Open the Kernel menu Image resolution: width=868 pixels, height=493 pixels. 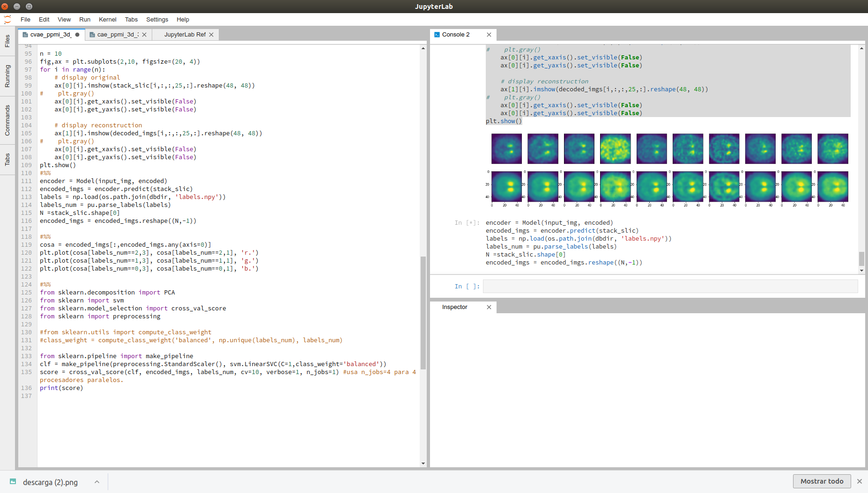pyautogui.click(x=107, y=20)
